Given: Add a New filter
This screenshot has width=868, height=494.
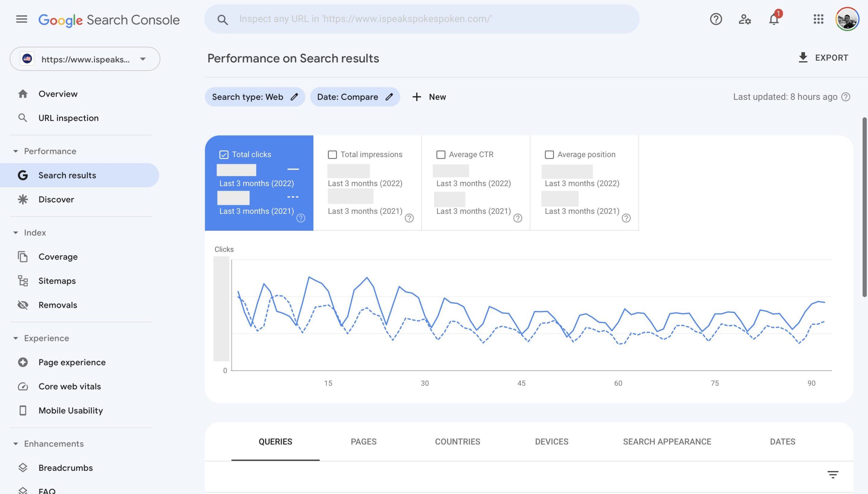Looking at the screenshot, I should 429,97.
